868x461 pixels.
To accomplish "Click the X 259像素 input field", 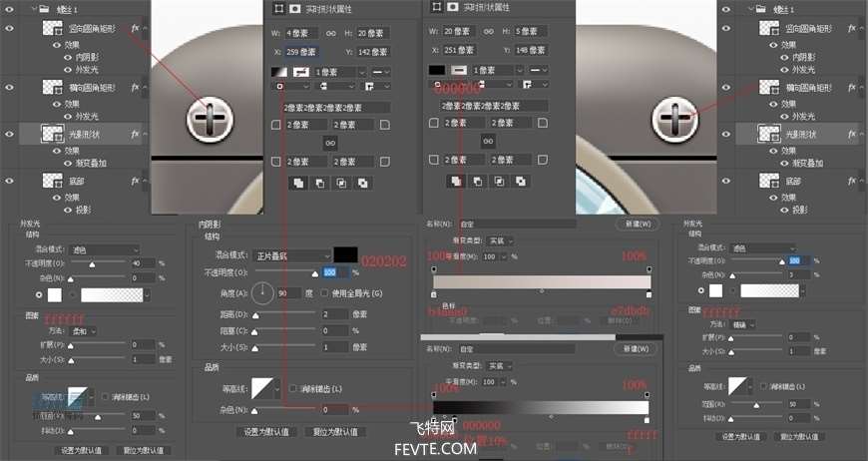I will tap(300, 52).
